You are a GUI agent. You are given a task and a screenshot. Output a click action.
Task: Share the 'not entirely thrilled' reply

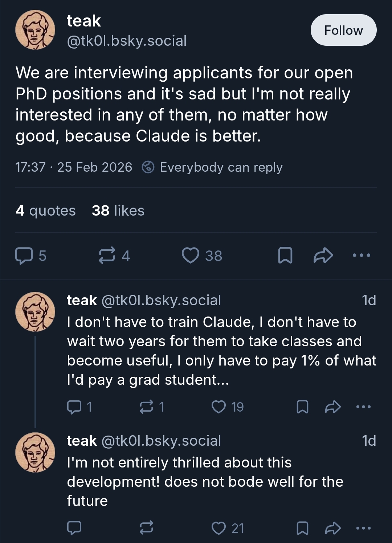point(332,528)
